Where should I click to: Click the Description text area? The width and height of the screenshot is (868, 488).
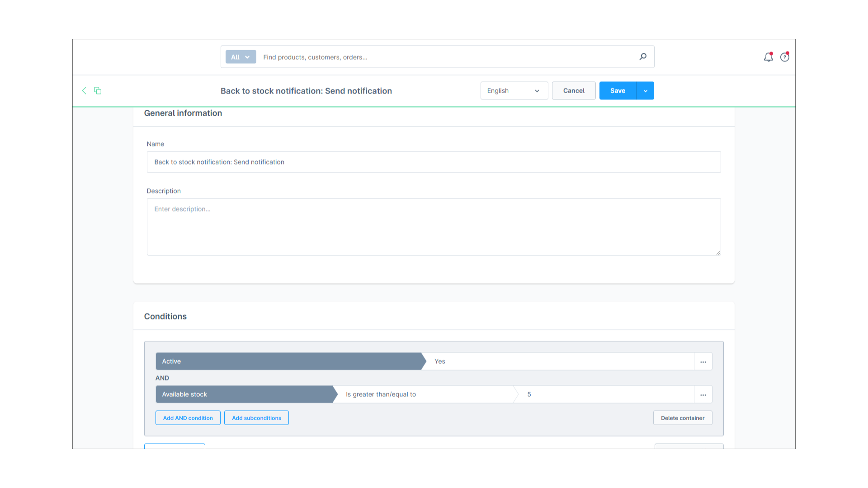pos(434,226)
